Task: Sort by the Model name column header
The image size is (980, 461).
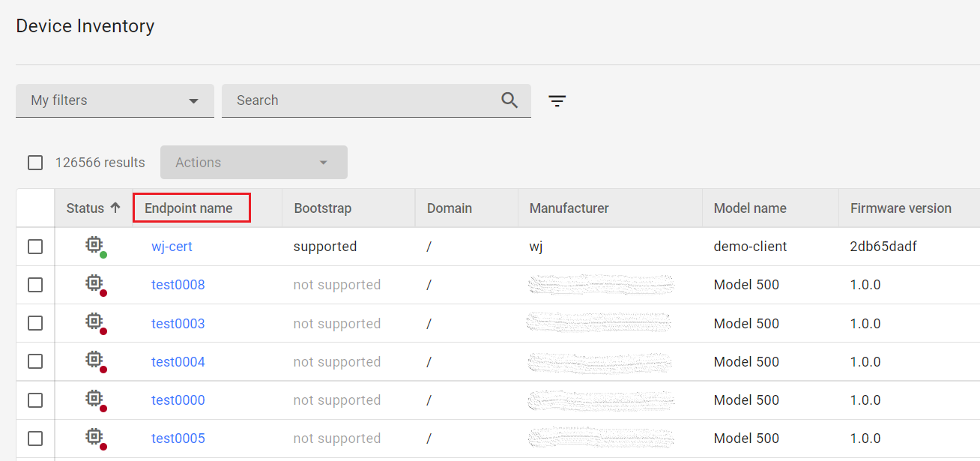Action: point(750,208)
